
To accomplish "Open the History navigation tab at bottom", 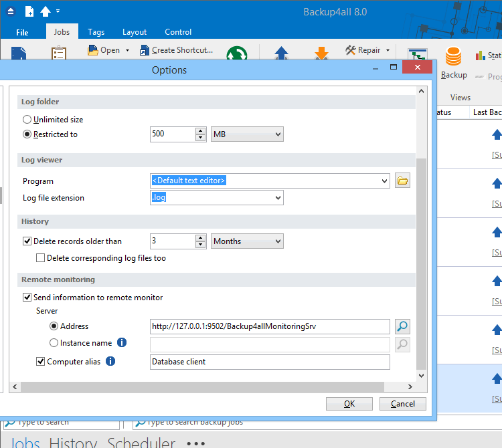I will click(73, 443).
